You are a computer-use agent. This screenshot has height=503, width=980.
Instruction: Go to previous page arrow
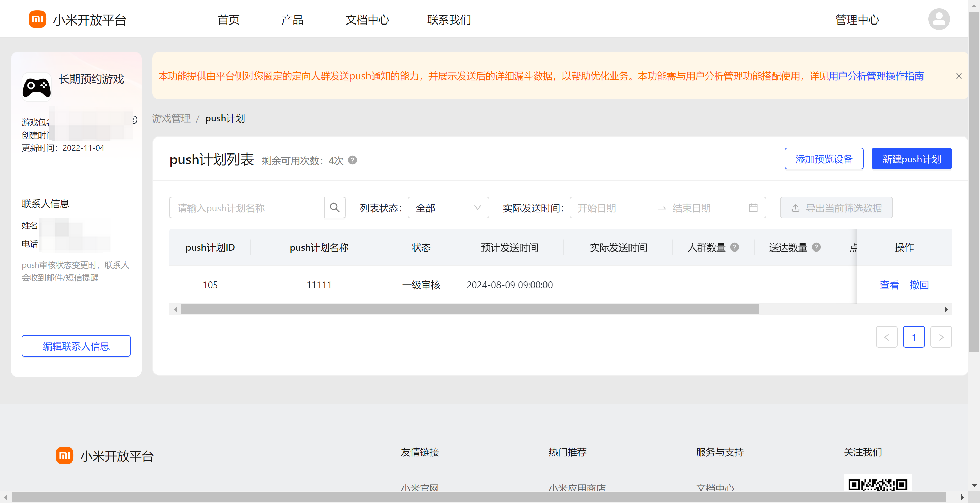pyautogui.click(x=886, y=337)
